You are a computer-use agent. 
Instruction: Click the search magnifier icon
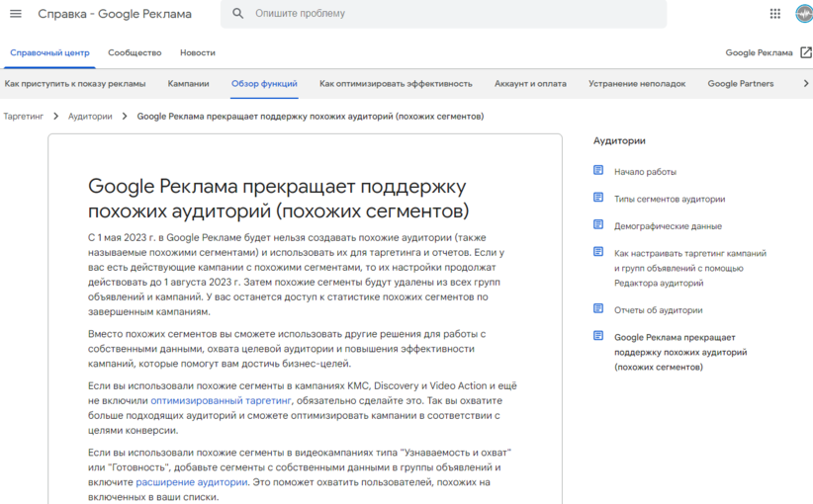[237, 14]
